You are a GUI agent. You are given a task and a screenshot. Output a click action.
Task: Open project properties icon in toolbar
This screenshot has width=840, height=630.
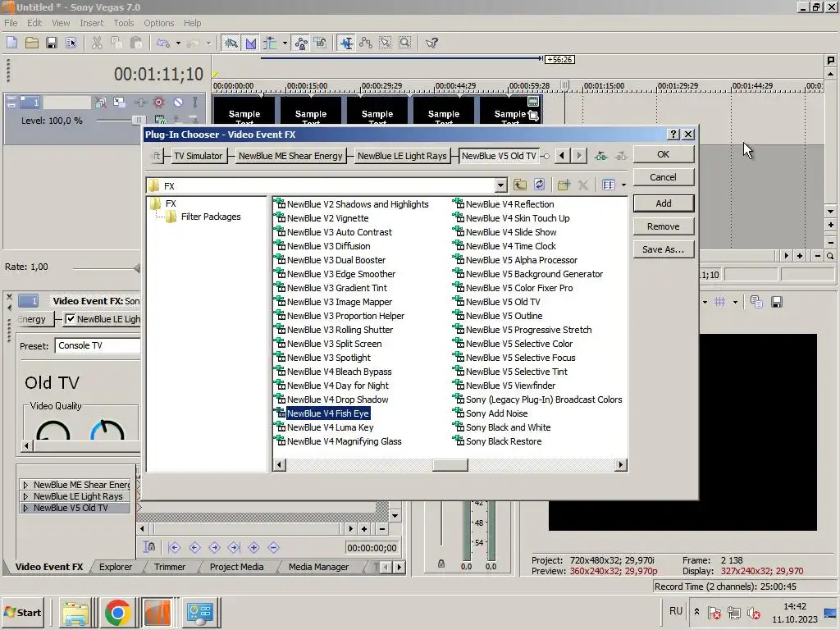[71, 43]
